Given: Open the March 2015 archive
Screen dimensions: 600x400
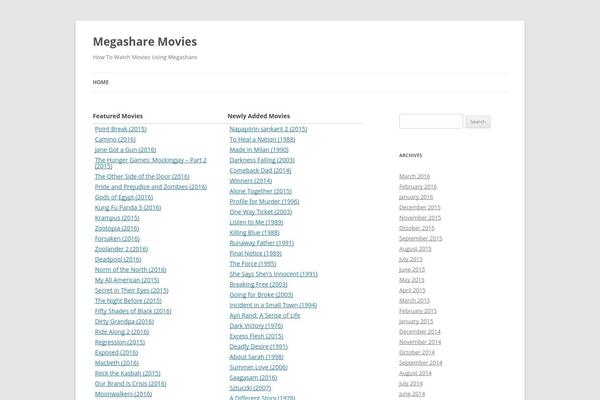Looking at the screenshot, I should (x=414, y=300).
